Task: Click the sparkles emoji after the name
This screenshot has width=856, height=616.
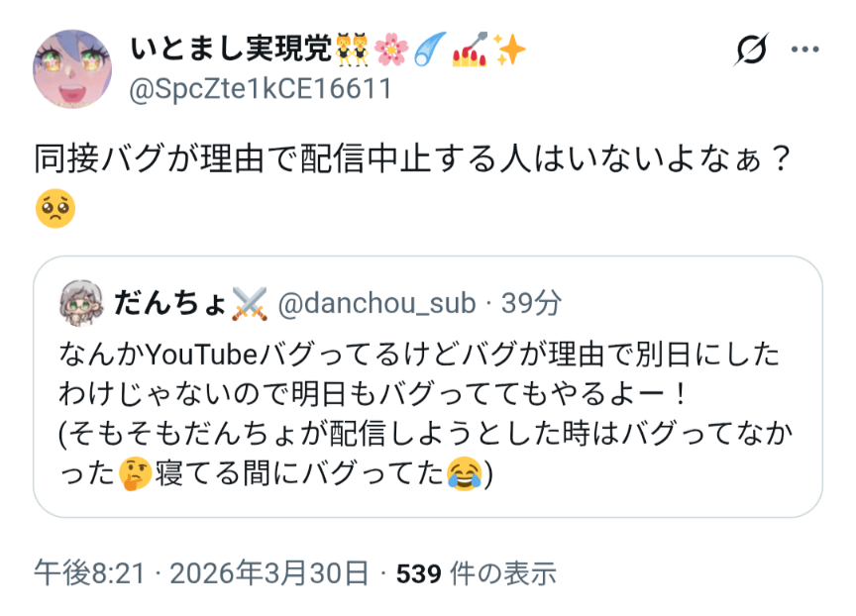Action: point(509,50)
